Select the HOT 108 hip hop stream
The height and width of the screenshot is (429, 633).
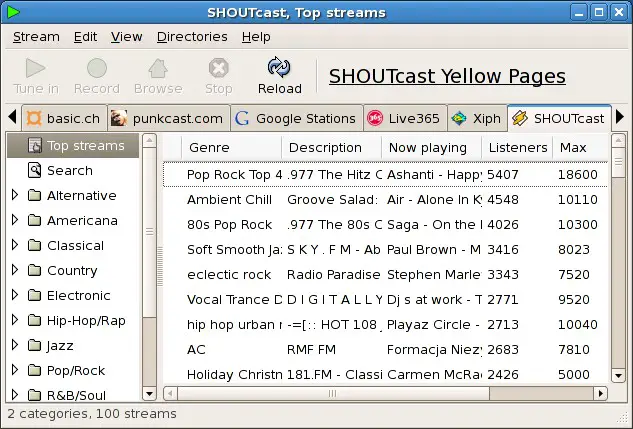click(386, 325)
